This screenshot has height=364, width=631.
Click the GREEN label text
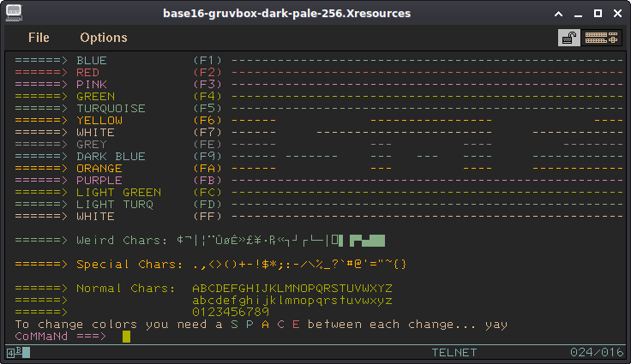tap(96, 97)
